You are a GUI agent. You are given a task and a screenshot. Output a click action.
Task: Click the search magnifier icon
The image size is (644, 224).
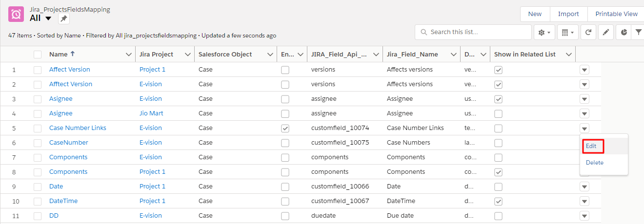[423, 32]
